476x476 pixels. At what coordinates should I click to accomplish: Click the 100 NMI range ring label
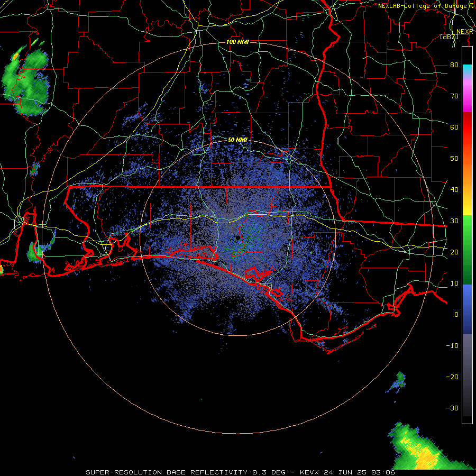point(237,42)
